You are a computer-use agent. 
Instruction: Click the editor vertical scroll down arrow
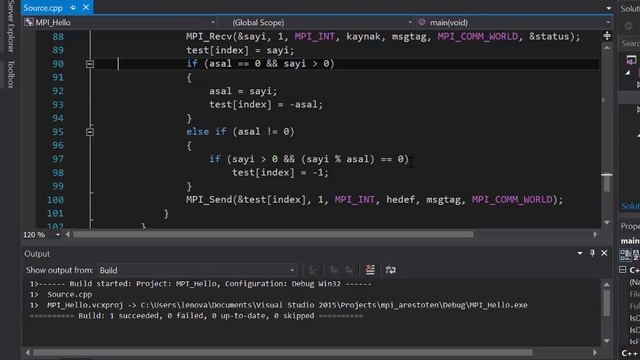(607, 222)
